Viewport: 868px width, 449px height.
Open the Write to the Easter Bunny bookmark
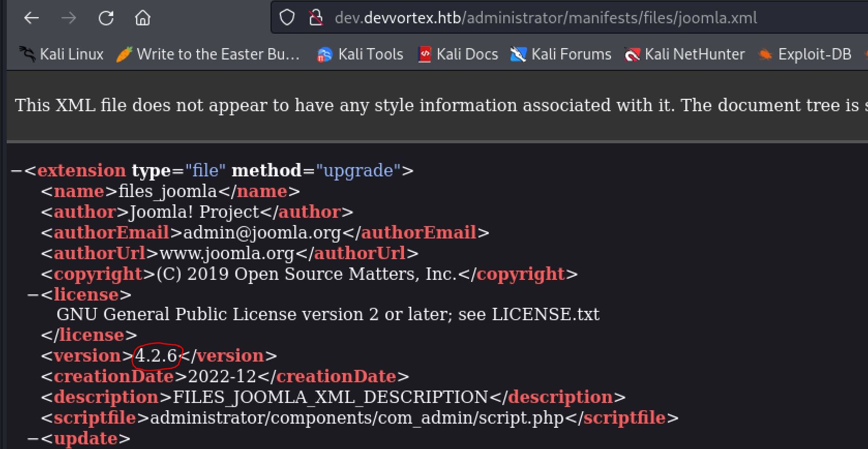208,54
